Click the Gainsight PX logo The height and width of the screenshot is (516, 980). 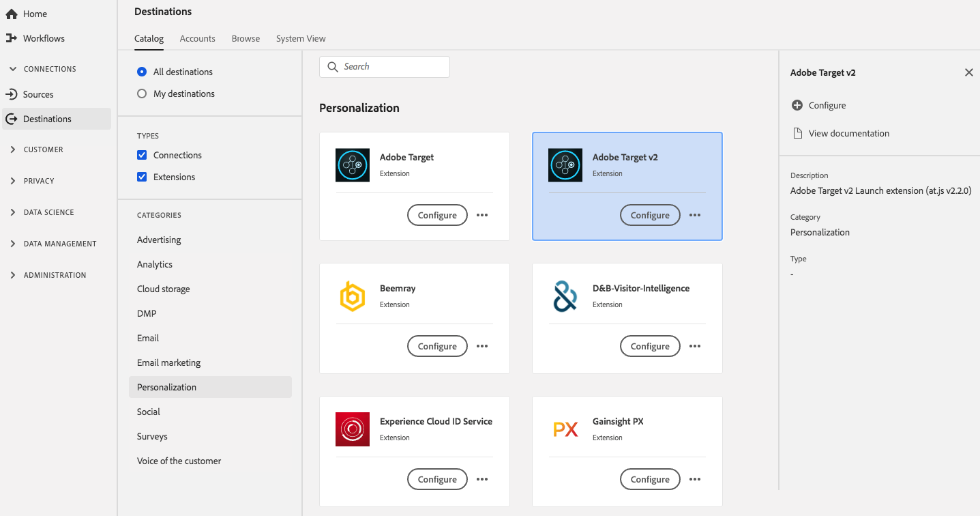pos(565,429)
